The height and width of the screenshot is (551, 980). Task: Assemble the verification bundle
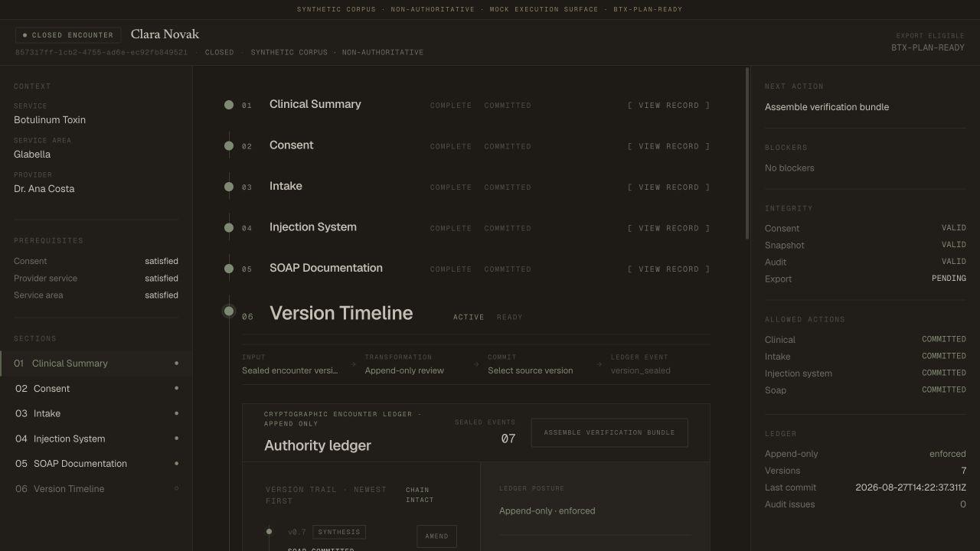point(609,432)
